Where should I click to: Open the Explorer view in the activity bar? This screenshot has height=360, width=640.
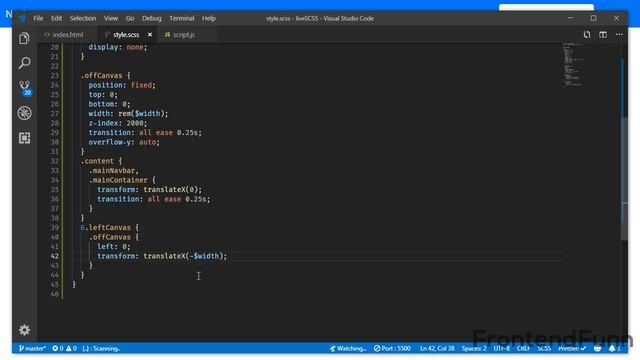pos(24,38)
